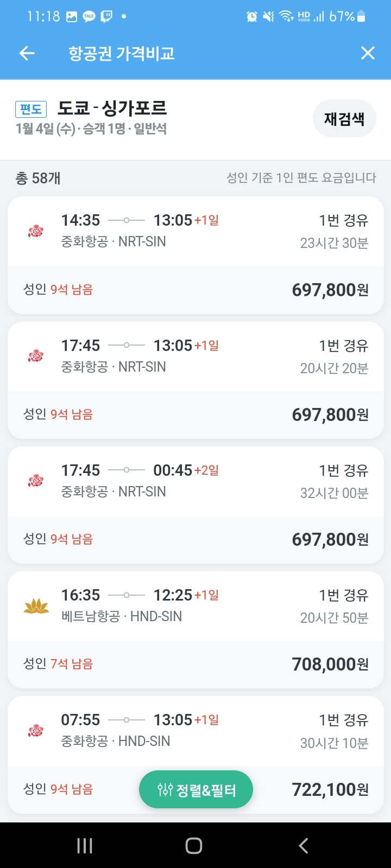The height and width of the screenshot is (868, 391).
Task: Choose the 708,000원 Vietnam Airlines fare
Action: coord(195,630)
